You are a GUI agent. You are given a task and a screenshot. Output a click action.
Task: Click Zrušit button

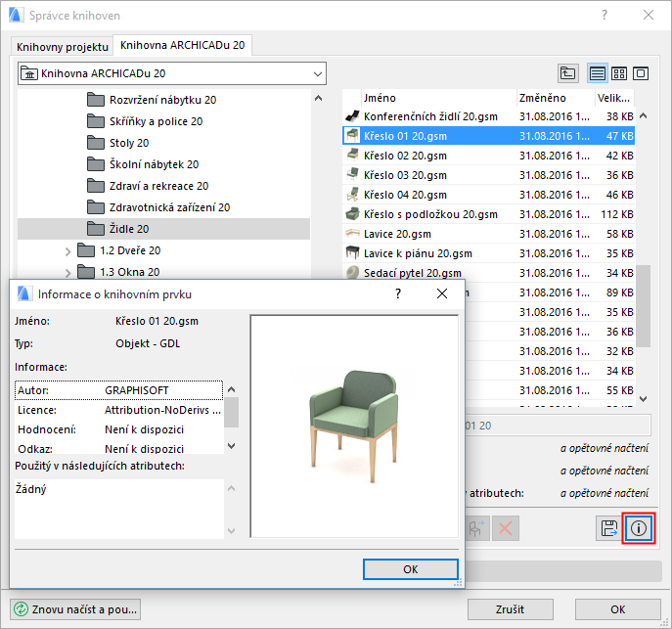pos(510,609)
